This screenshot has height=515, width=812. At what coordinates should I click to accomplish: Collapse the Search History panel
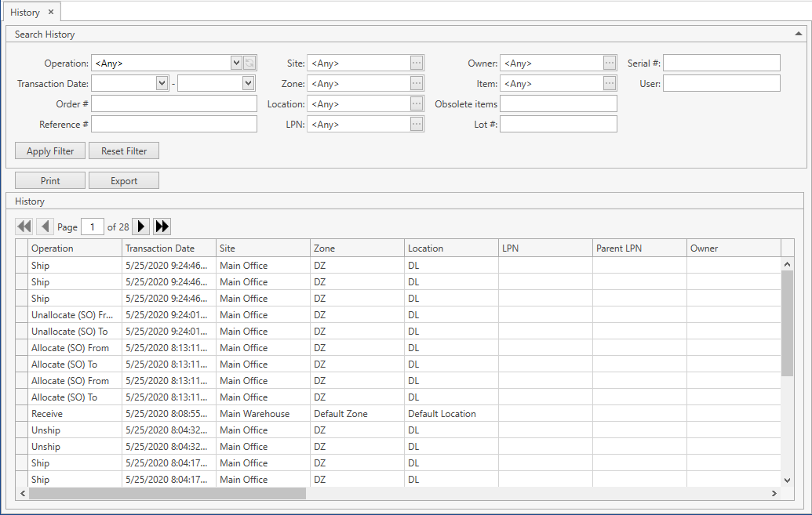798,34
